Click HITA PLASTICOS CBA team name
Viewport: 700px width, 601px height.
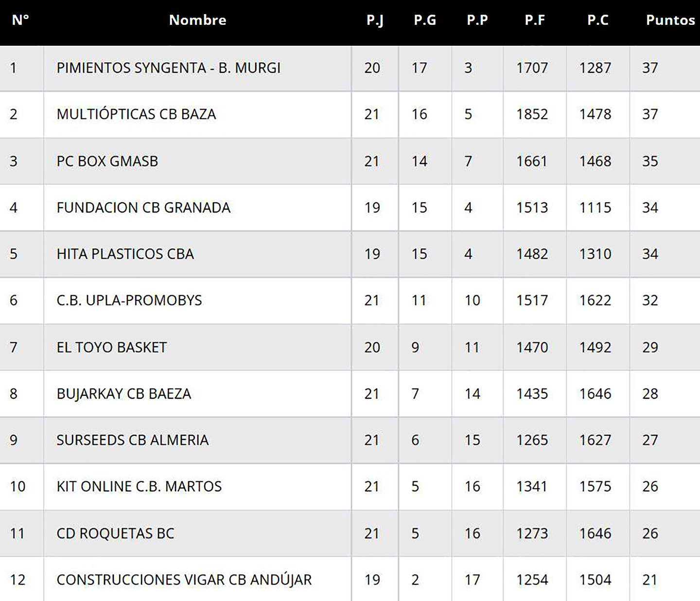pyautogui.click(x=125, y=254)
